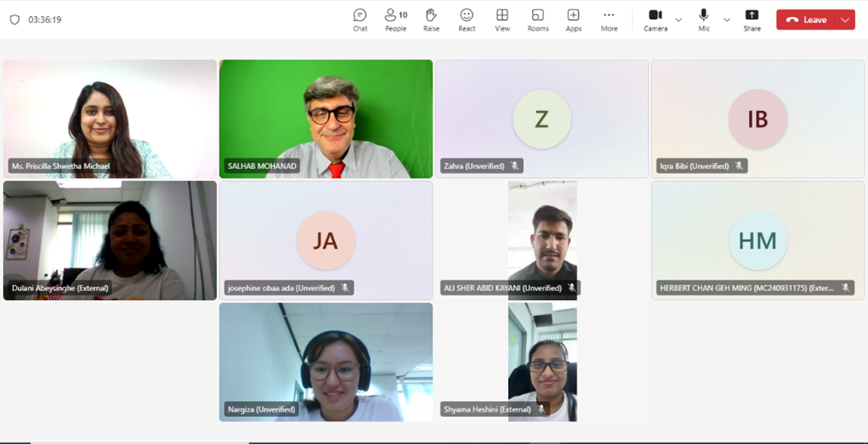This screenshot has height=444, width=868.
Task: Open the Leave options dropdown arrow
Action: coord(845,20)
